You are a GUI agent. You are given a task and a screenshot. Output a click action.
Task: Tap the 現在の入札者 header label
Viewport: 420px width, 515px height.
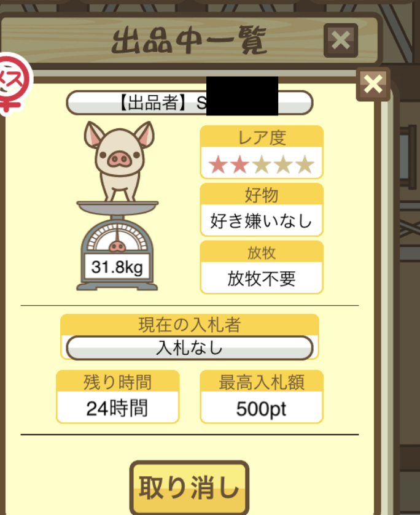pos(190,325)
